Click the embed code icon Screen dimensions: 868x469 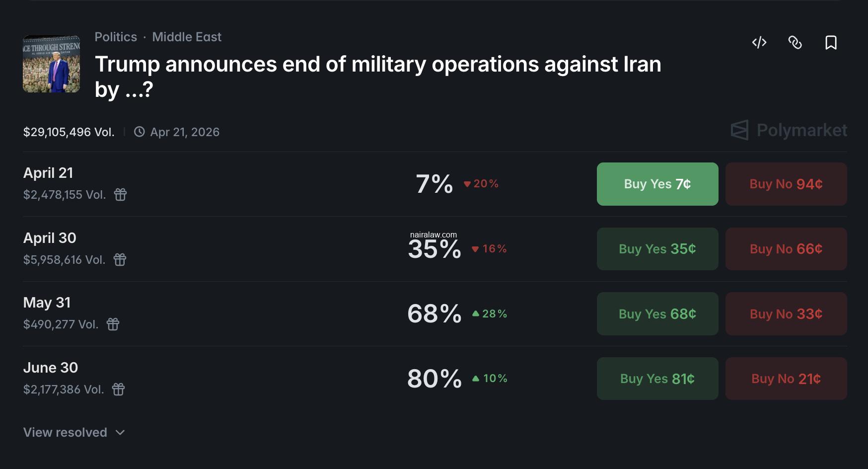coord(759,43)
